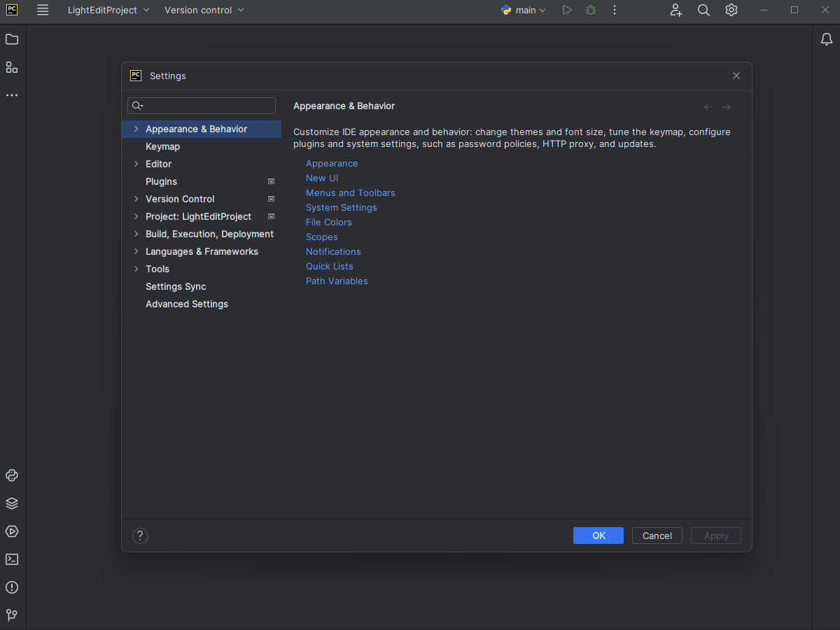
Task: Run the main configuration with the play icon
Action: (x=567, y=10)
